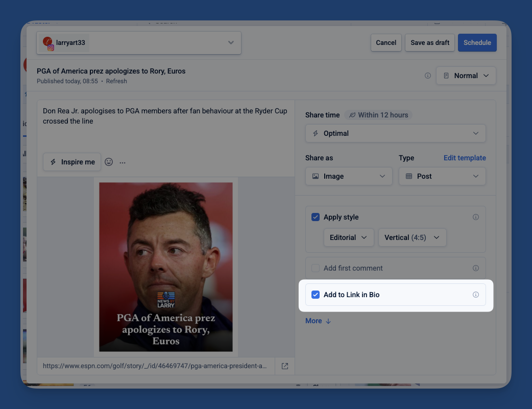Open the larryart33 account dropdown
Screen dimensions: 532x409
[139, 43]
